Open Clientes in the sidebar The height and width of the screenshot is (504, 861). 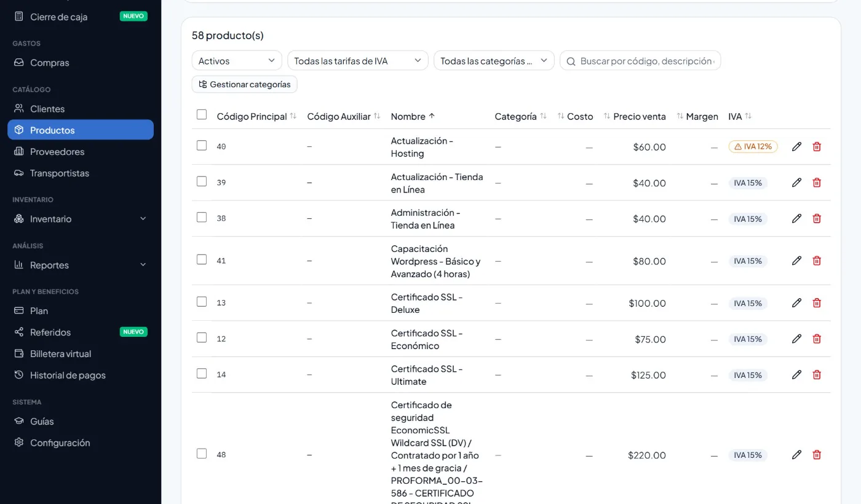(81, 109)
